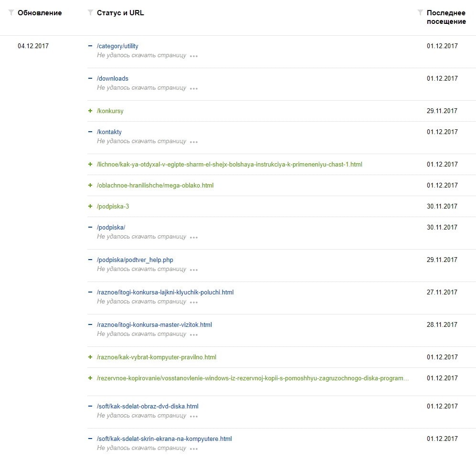
Task: Open /soft/kak-sdelat-skrin-ekrana-na-kompyutere.html link
Action: 164,439
